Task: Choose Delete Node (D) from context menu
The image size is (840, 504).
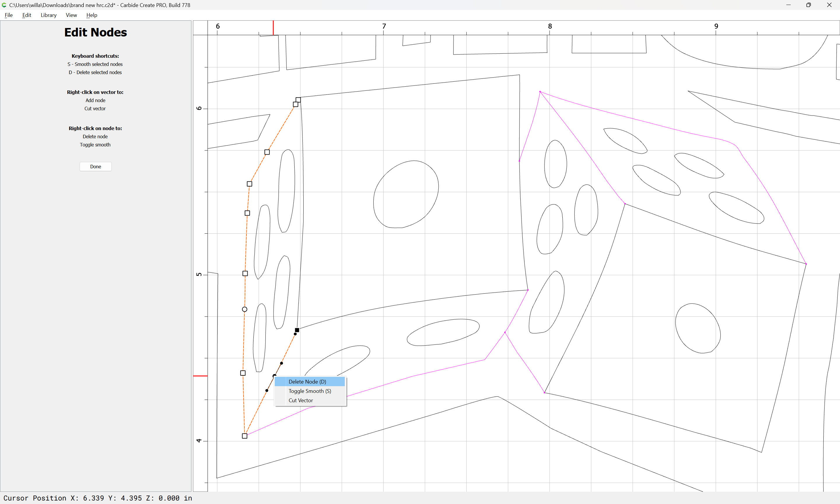Action: [x=310, y=382]
